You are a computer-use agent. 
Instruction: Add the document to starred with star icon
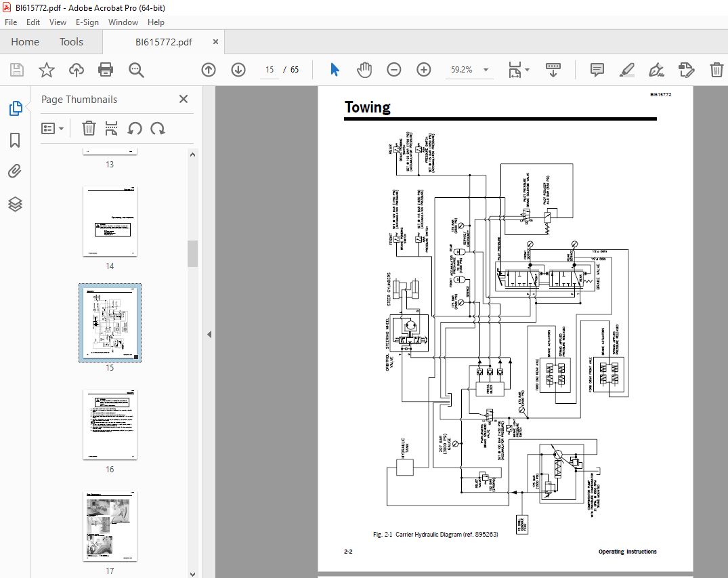tap(47, 70)
